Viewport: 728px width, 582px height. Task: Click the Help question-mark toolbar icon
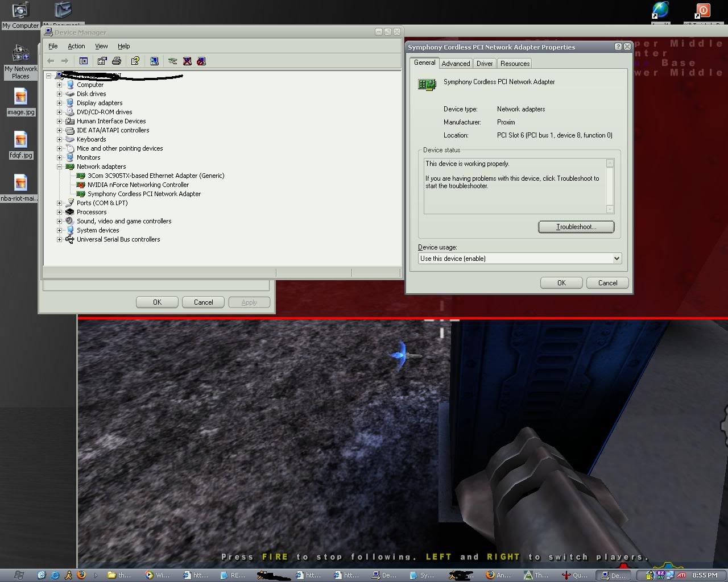coord(135,61)
